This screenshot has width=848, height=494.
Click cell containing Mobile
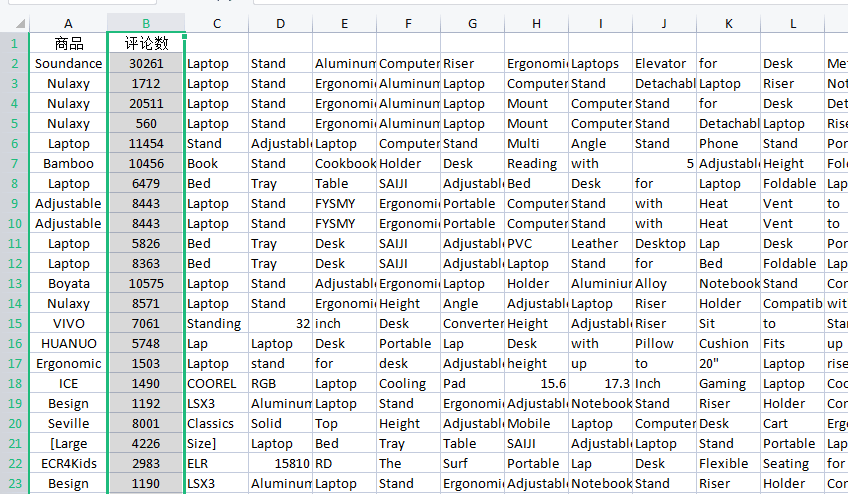536,424
